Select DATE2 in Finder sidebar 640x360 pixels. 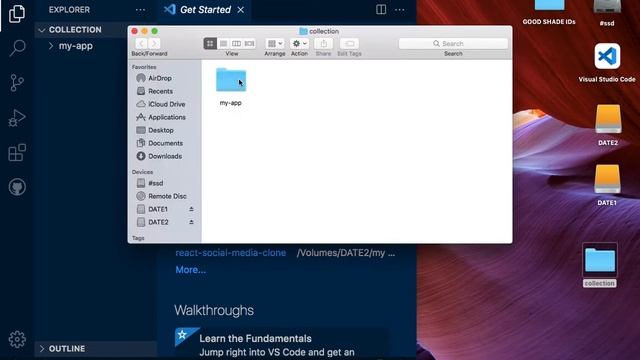[158, 222]
